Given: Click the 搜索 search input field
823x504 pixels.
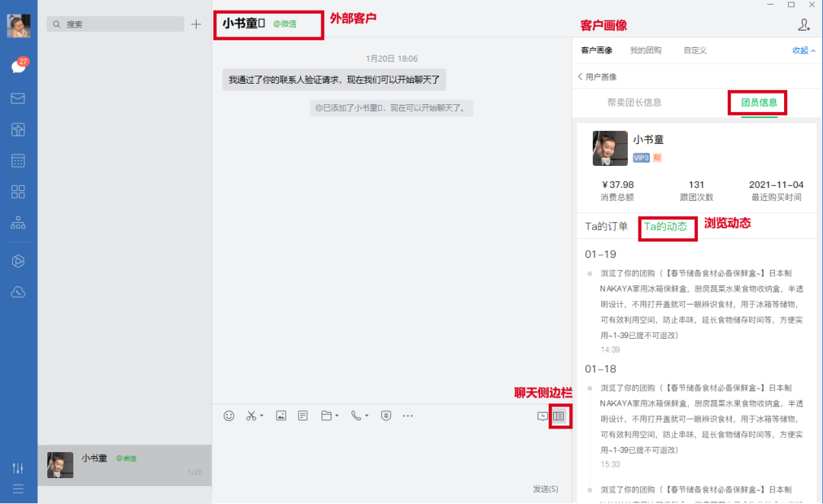Looking at the screenshot, I should pyautogui.click(x=115, y=24).
